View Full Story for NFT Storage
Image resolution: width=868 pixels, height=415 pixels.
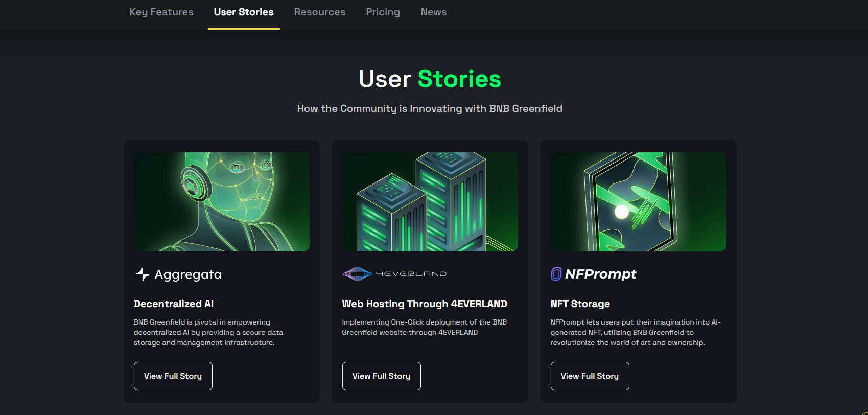590,376
